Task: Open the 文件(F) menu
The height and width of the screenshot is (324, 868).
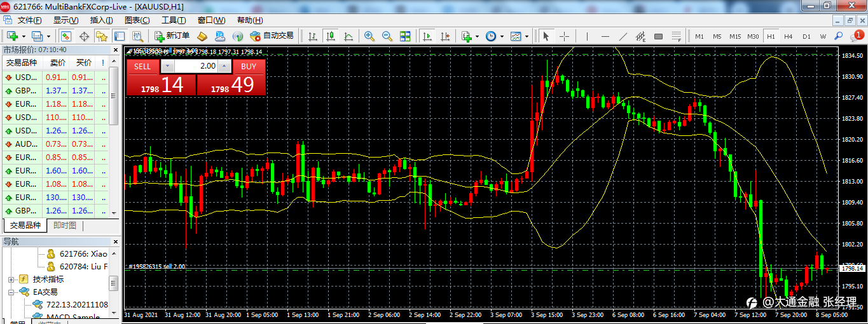Action: click(29, 20)
